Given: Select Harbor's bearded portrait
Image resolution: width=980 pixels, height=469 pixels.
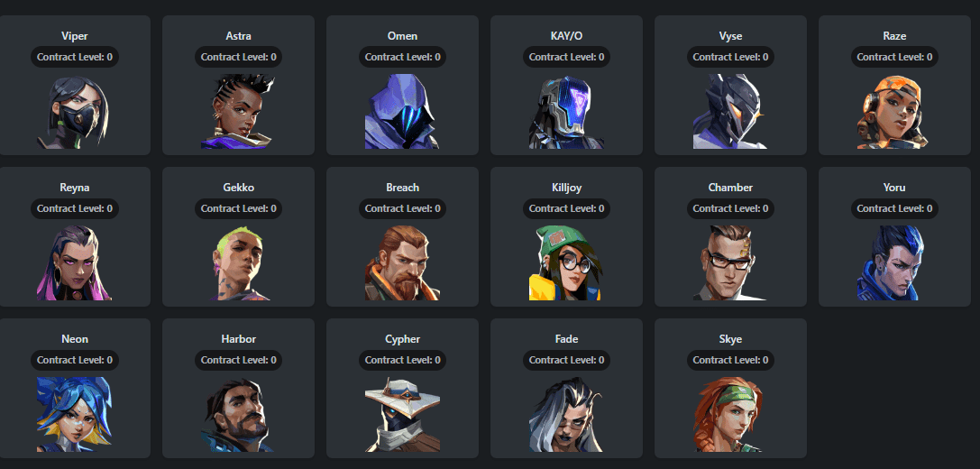Looking at the screenshot, I should tap(239, 414).
